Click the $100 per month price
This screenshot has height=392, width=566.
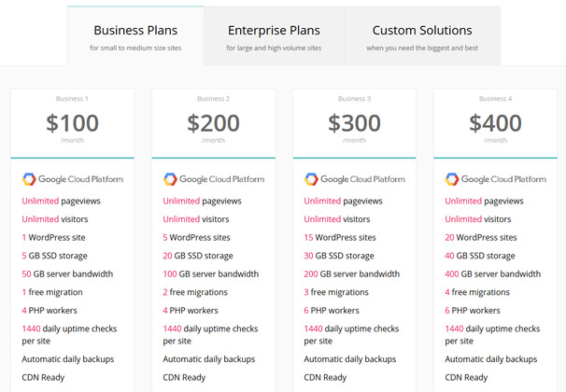(72, 123)
